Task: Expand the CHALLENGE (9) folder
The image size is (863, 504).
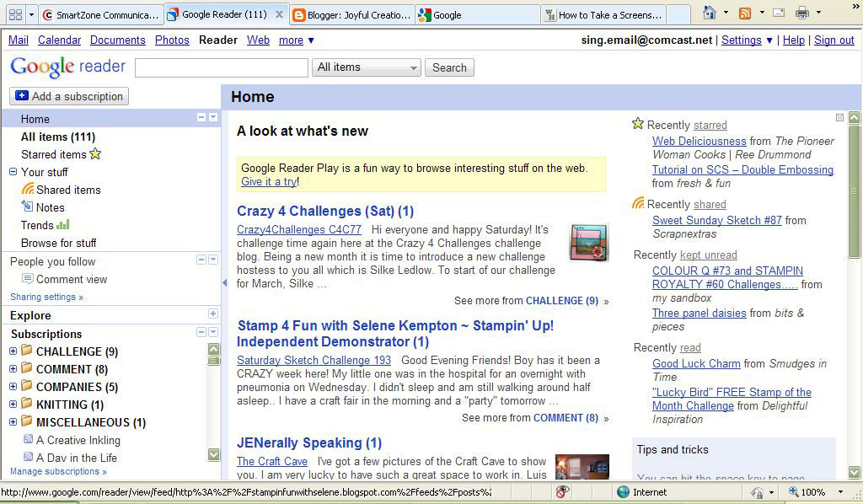Action: coord(13,351)
